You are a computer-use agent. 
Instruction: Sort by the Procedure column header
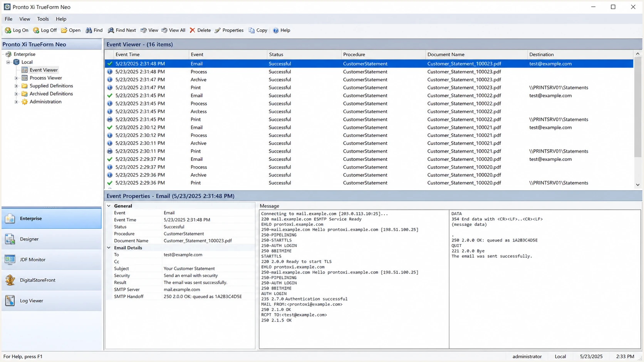tap(384, 55)
